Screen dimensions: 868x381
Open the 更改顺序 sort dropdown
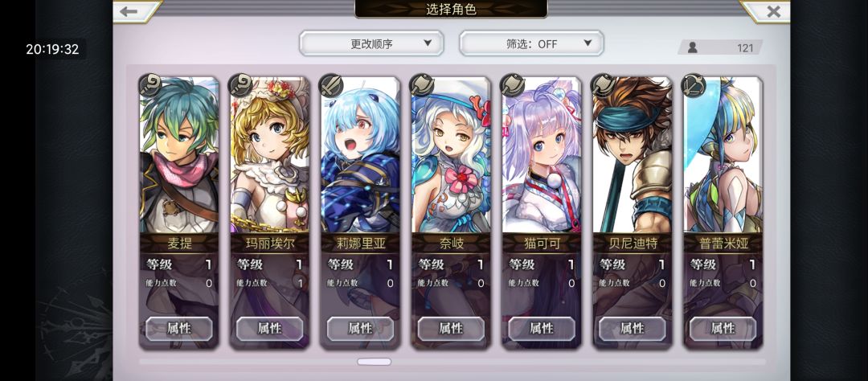(371, 43)
